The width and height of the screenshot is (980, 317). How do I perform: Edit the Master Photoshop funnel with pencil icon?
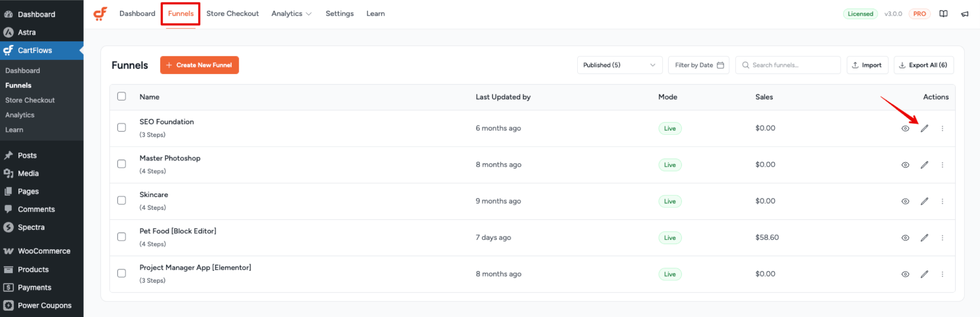[x=924, y=165]
